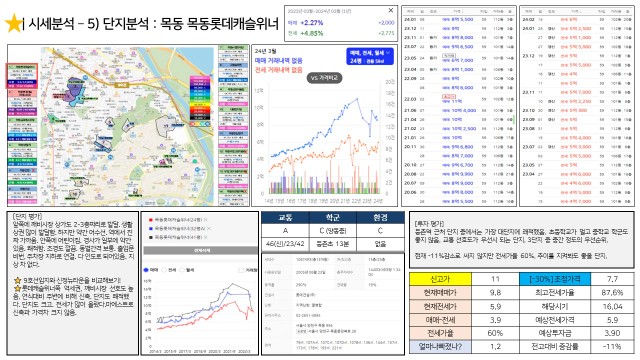
Task: Click the [단지 평가] heading
Action: pyautogui.click(x=27, y=216)
